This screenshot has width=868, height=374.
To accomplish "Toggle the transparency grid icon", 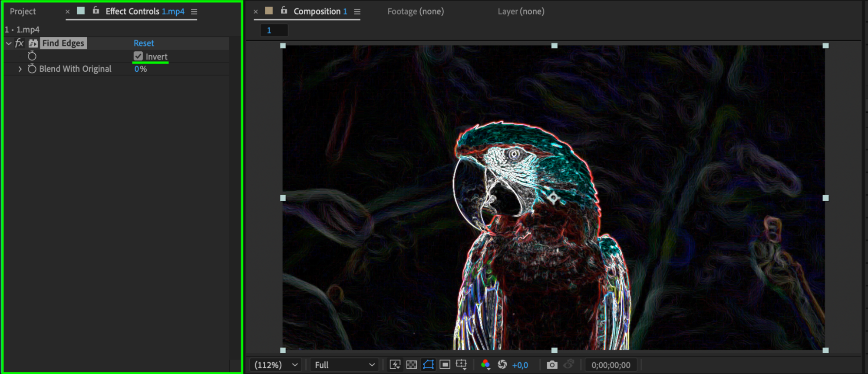I will pyautogui.click(x=412, y=365).
